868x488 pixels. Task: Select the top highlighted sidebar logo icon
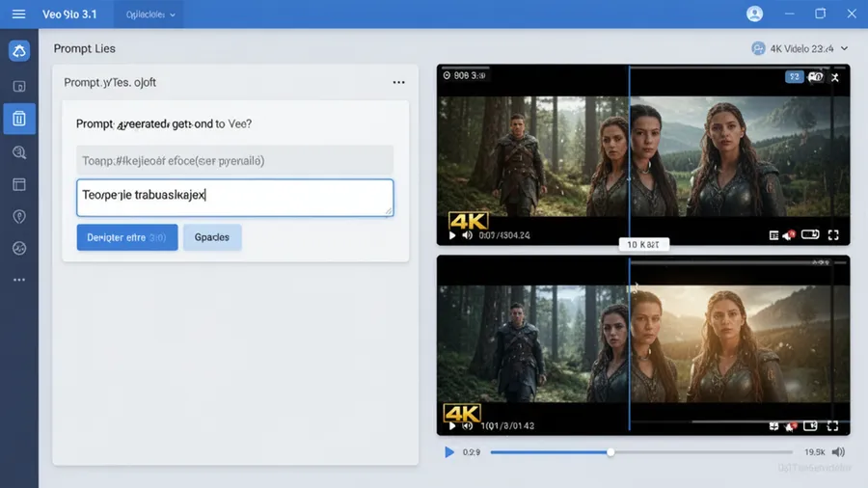point(19,51)
